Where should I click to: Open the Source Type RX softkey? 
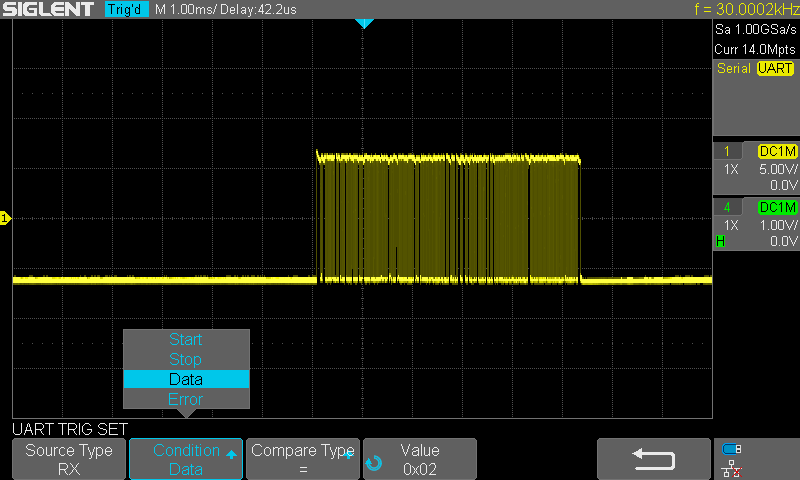(69, 459)
